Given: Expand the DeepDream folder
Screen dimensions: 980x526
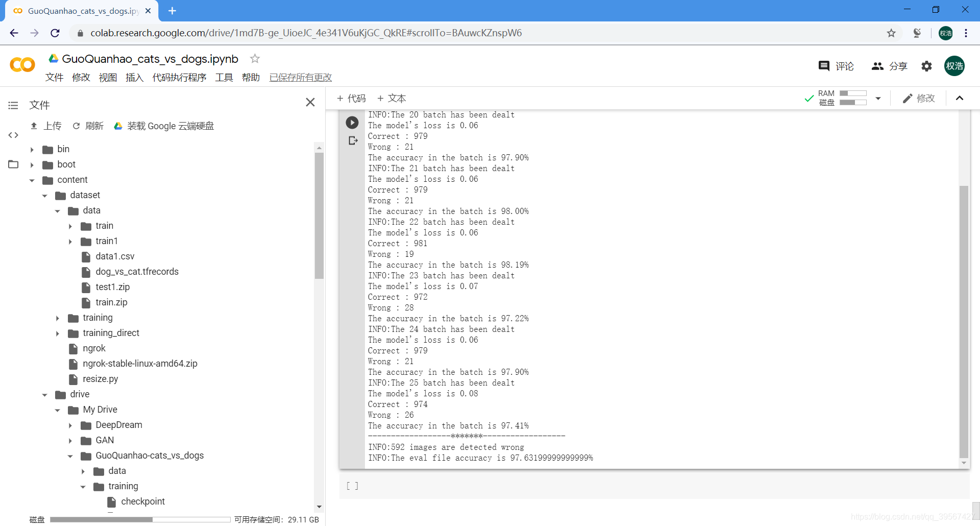Looking at the screenshot, I should (x=70, y=425).
